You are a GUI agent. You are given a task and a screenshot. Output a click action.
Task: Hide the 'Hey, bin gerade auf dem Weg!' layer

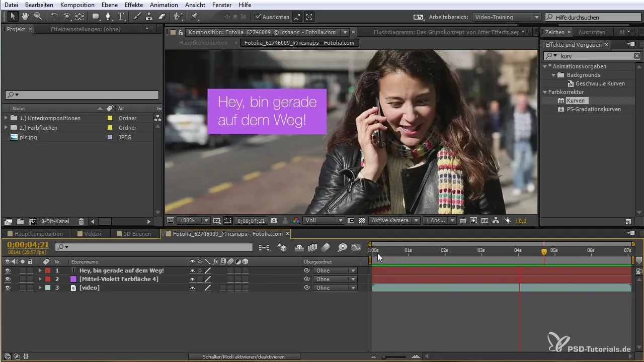click(7, 270)
